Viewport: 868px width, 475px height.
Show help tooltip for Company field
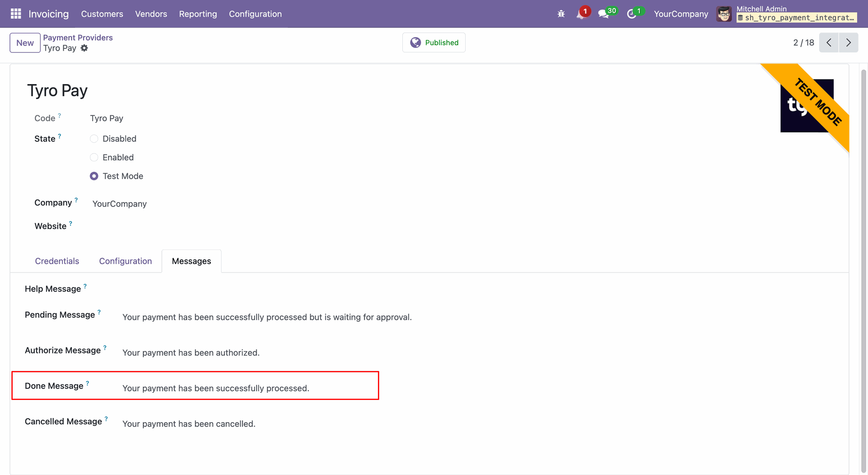point(76,200)
